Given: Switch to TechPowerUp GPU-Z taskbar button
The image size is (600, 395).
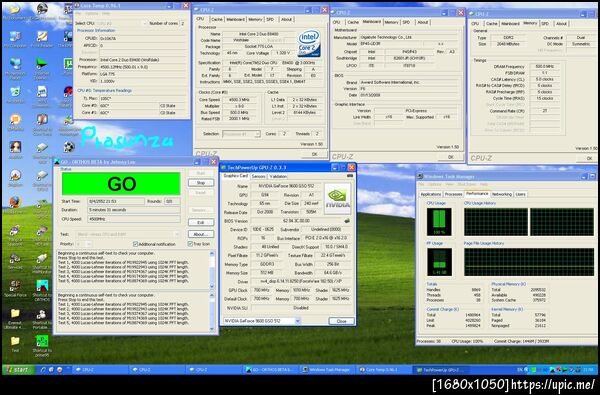Looking at the screenshot, I should click(x=440, y=370).
